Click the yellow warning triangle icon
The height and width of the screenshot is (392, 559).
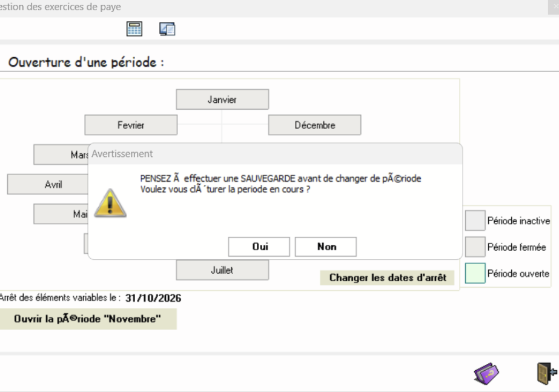click(x=110, y=204)
